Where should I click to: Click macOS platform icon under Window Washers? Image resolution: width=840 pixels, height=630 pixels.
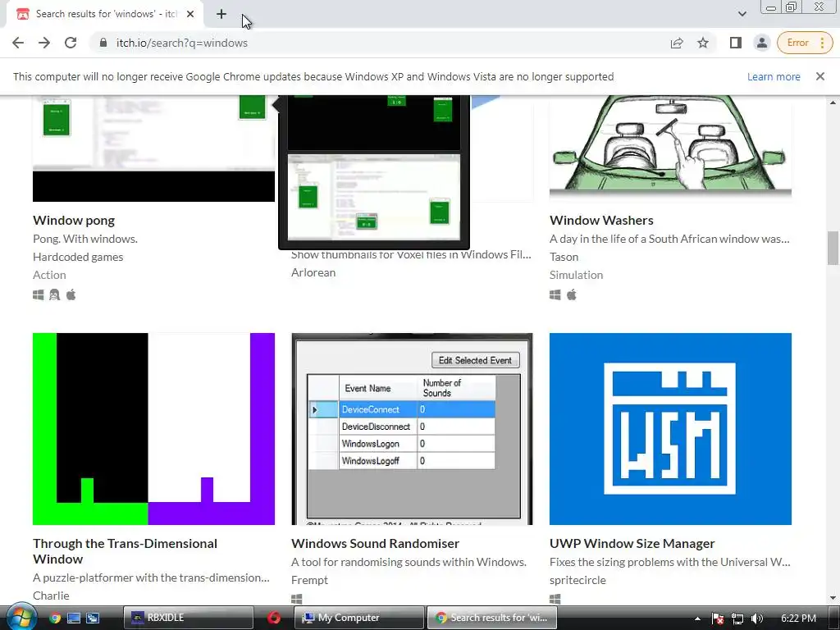[572, 294]
